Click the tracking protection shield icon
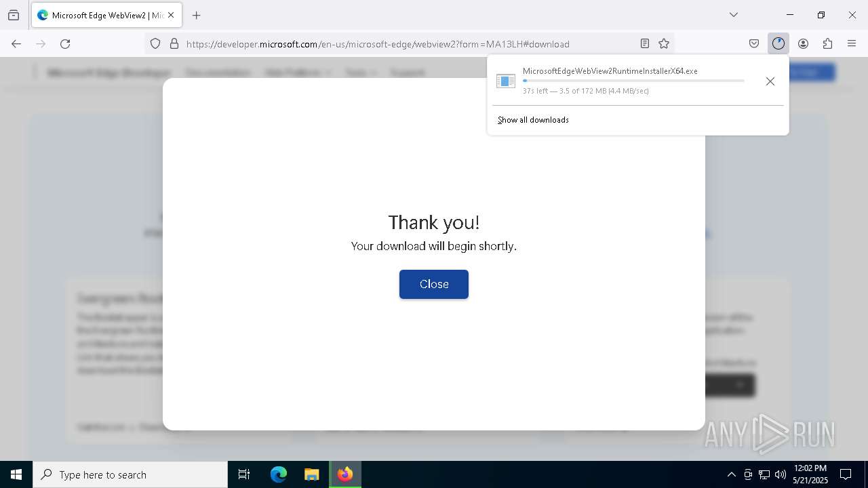Viewport: 868px width, 488px height. tap(155, 43)
